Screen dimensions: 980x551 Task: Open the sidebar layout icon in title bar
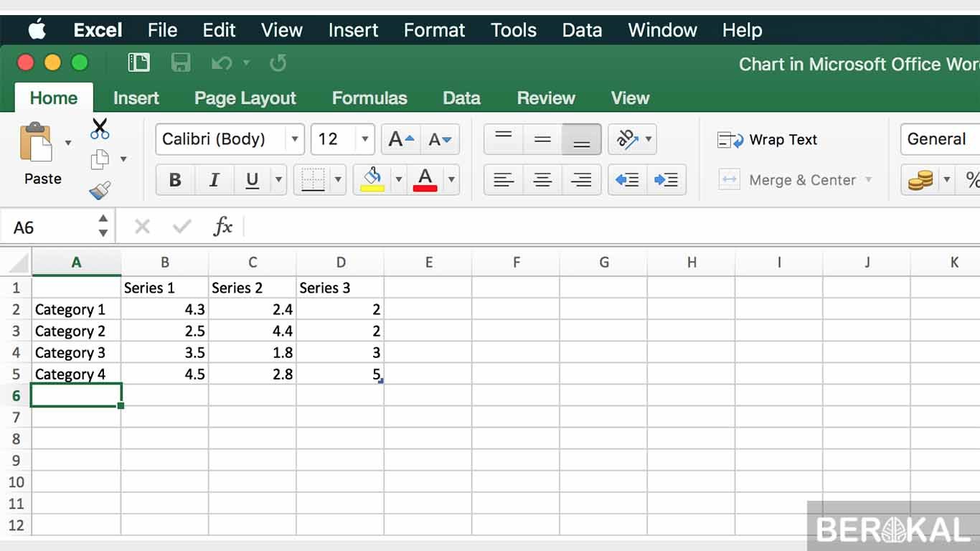click(138, 63)
